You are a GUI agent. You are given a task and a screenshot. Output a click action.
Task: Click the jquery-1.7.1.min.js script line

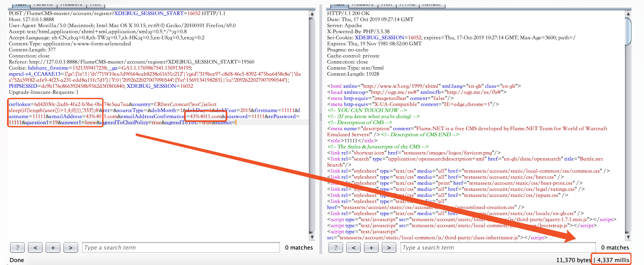click(x=472, y=220)
